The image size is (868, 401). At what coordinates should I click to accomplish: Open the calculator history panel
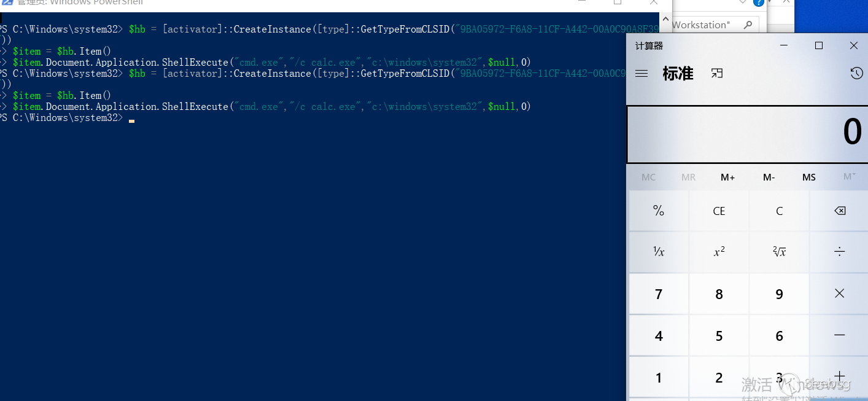(x=856, y=74)
